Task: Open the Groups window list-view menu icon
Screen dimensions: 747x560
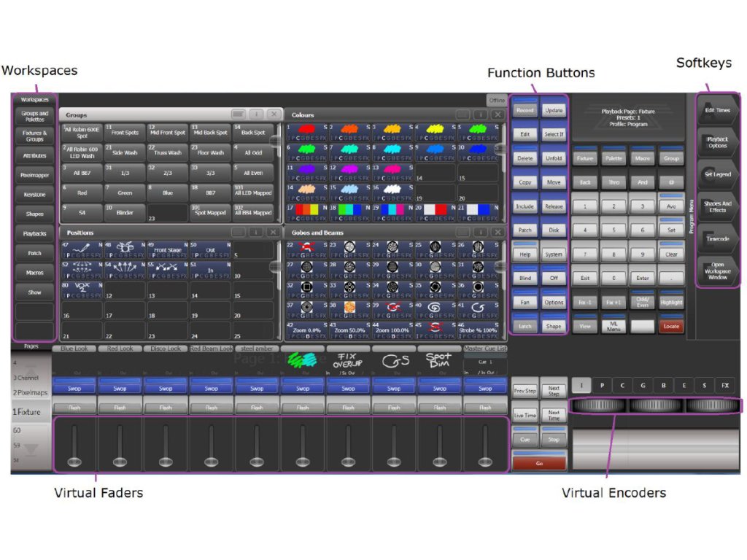Action: click(238, 114)
